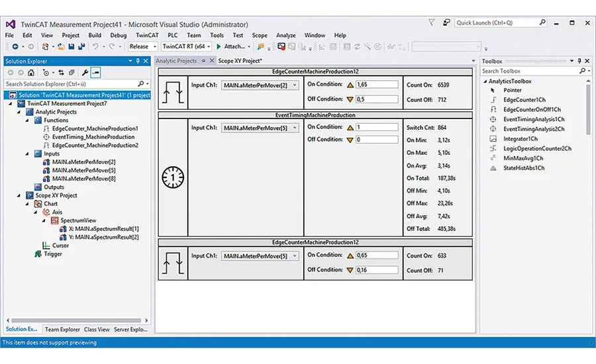The width and height of the screenshot is (596, 364).
Task: Open the Release configuration dropdown
Action: [142, 46]
